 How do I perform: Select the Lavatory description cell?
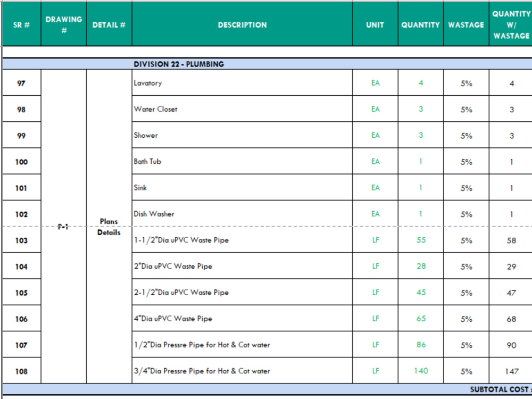[242, 83]
